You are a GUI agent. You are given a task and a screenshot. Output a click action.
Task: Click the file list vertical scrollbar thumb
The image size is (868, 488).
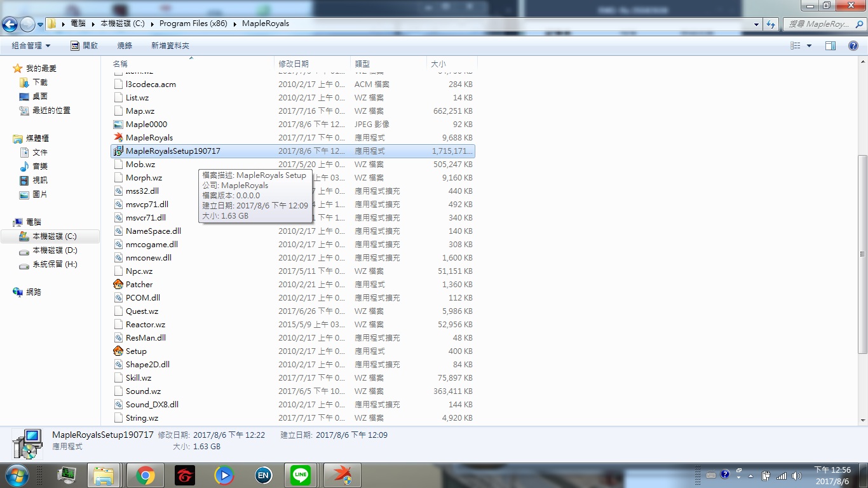point(862,254)
